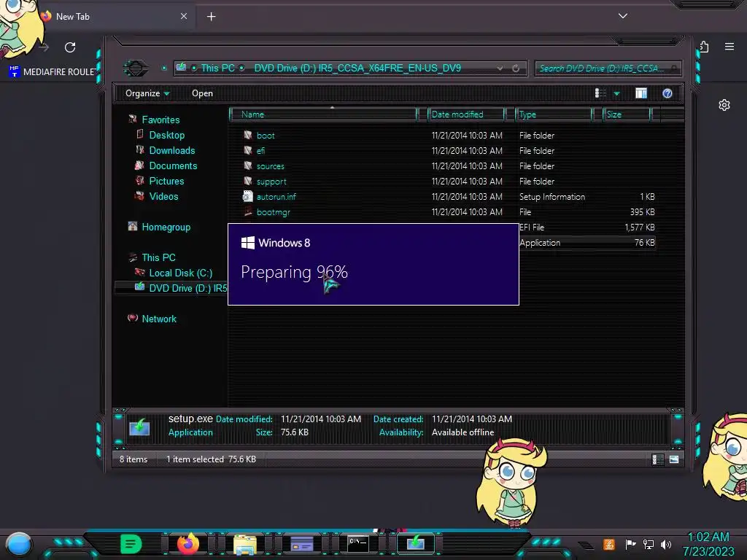This screenshot has width=747, height=560.
Task: Select Network in the navigation pane
Action: click(x=158, y=319)
